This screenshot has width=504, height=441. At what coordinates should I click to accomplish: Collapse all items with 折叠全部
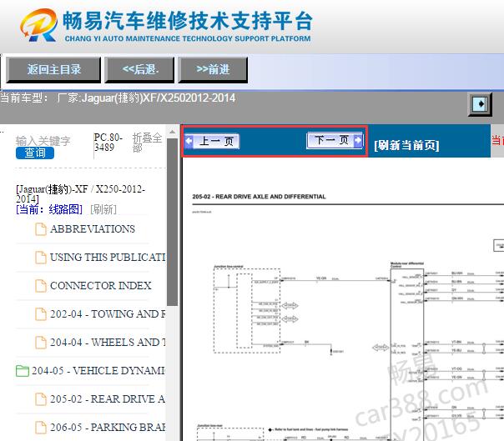coord(147,143)
